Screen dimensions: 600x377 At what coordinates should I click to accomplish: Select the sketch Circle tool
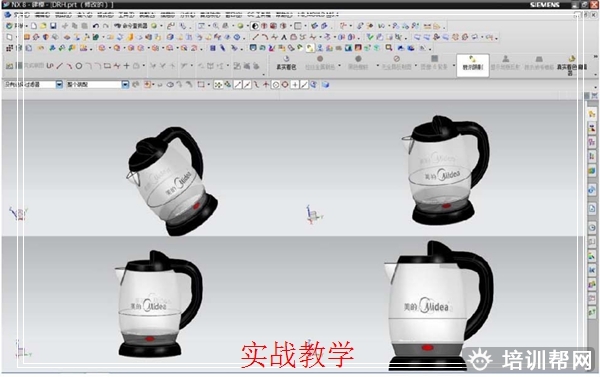[x=79, y=66]
